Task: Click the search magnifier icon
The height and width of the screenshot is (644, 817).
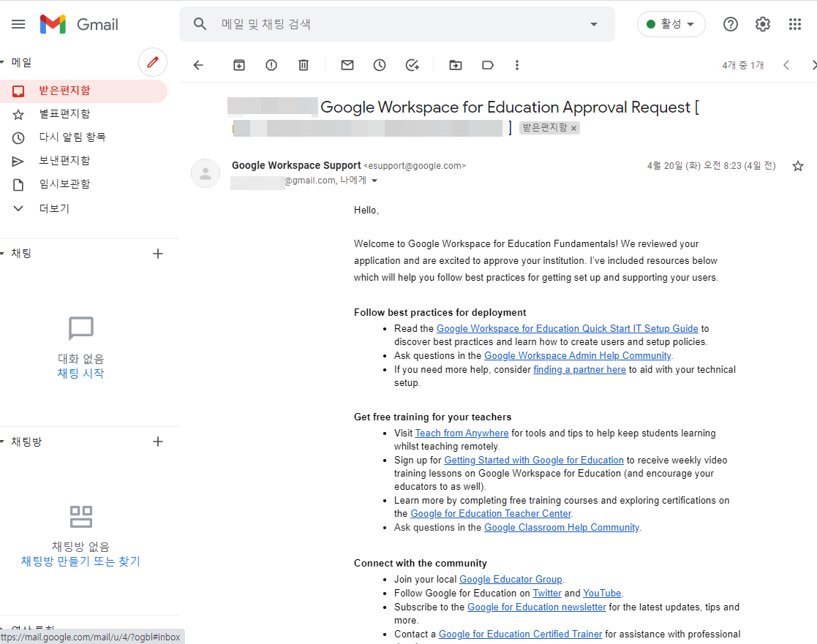Action: click(200, 24)
